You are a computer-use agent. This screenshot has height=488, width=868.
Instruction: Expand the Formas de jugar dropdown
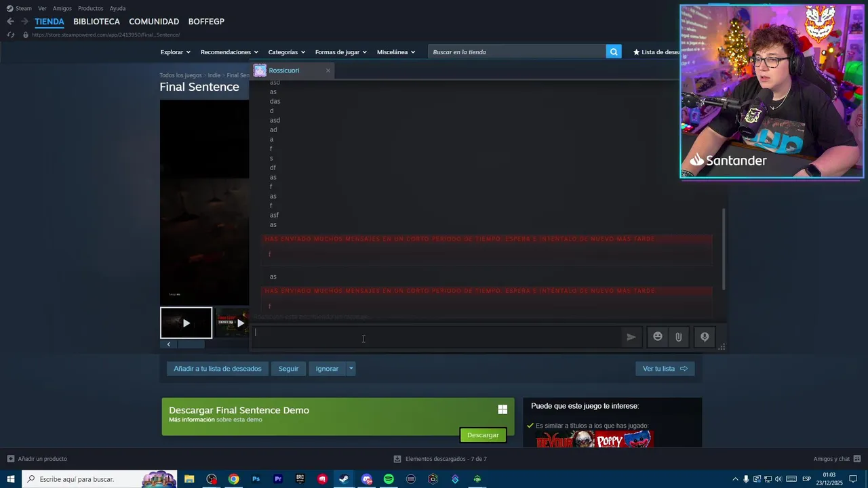(x=340, y=52)
